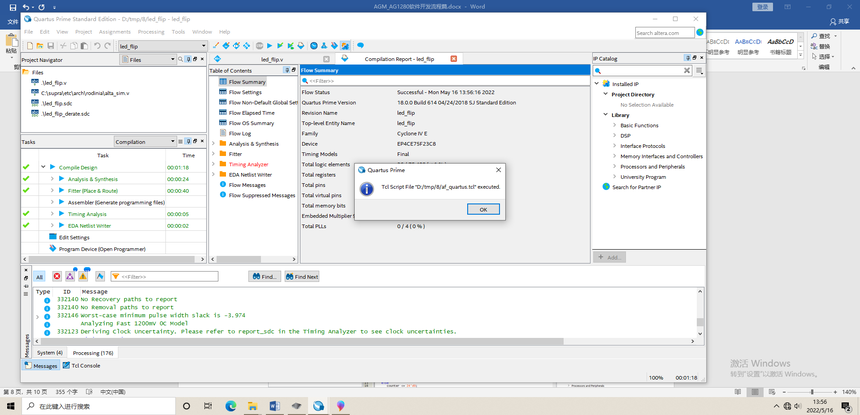The height and width of the screenshot is (415, 860).
Task: Click the Undo toolbar icon
Action: point(97,46)
